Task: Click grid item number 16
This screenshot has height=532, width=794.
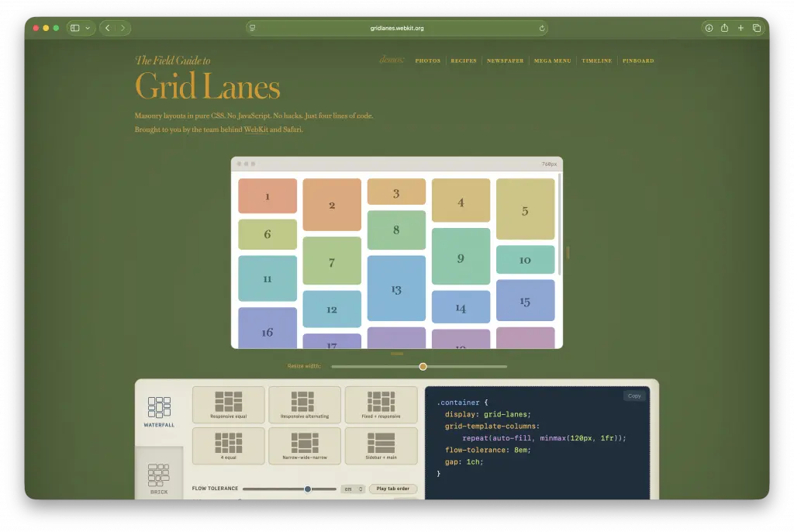Action: tap(268, 328)
